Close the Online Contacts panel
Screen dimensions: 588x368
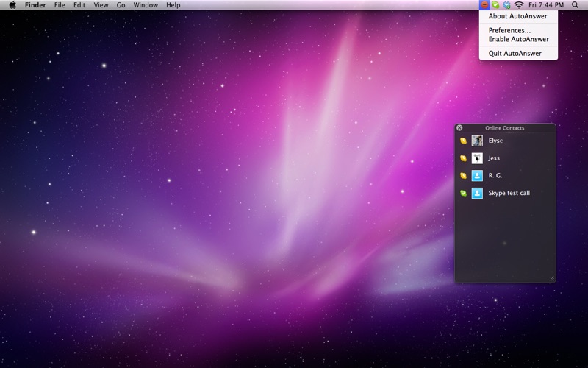(x=460, y=128)
